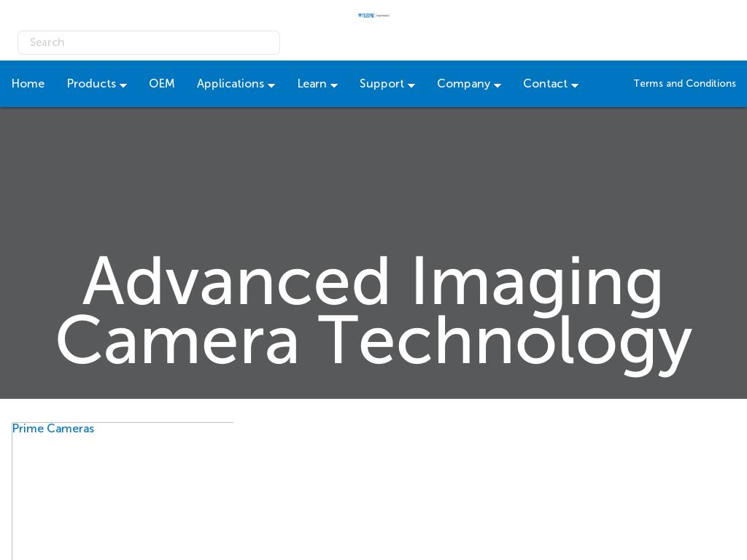
Task: Click the caret arrow beside Company
Action: tap(498, 85)
